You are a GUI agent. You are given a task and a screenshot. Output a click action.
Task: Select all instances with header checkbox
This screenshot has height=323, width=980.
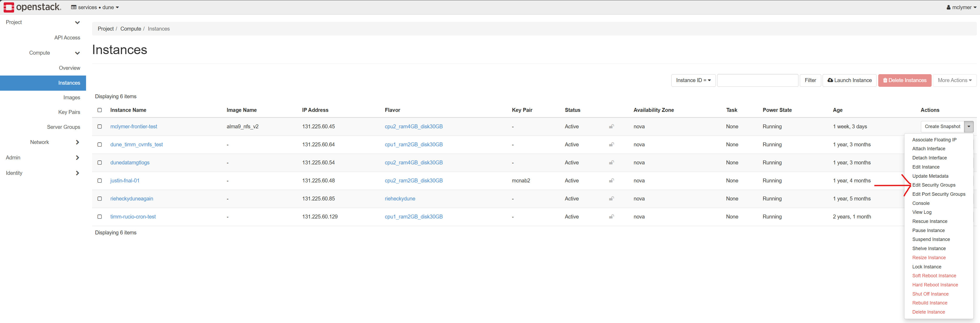point(100,110)
